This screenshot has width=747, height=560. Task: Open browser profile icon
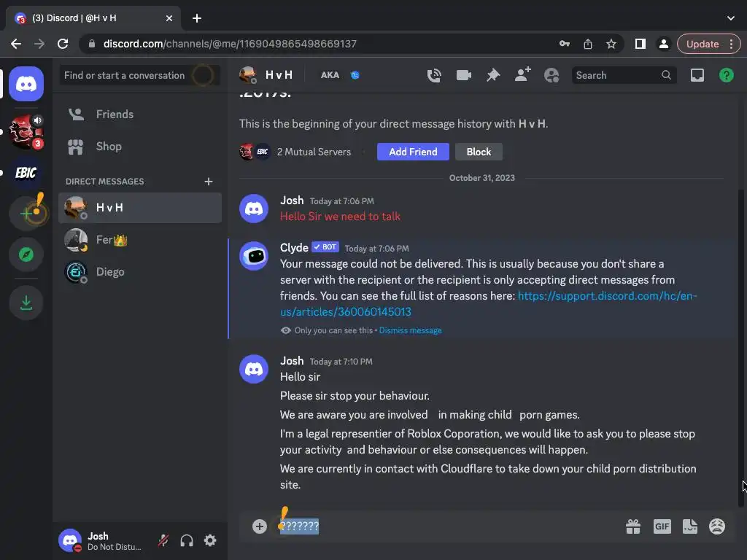663,44
